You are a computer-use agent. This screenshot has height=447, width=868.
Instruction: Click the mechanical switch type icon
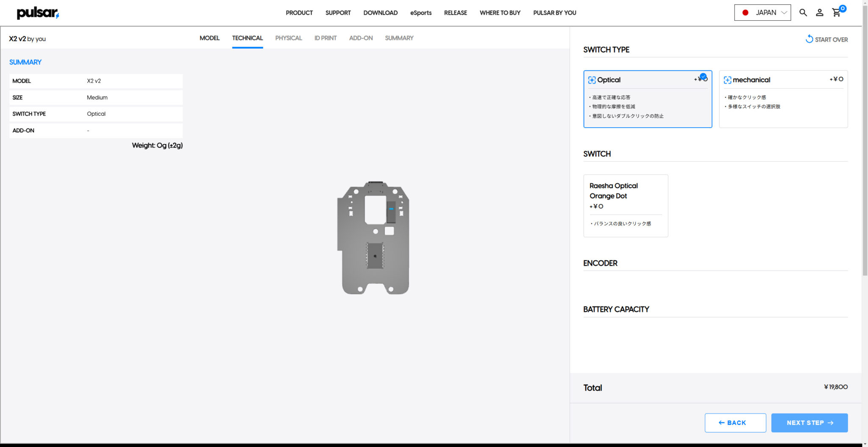[727, 80]
